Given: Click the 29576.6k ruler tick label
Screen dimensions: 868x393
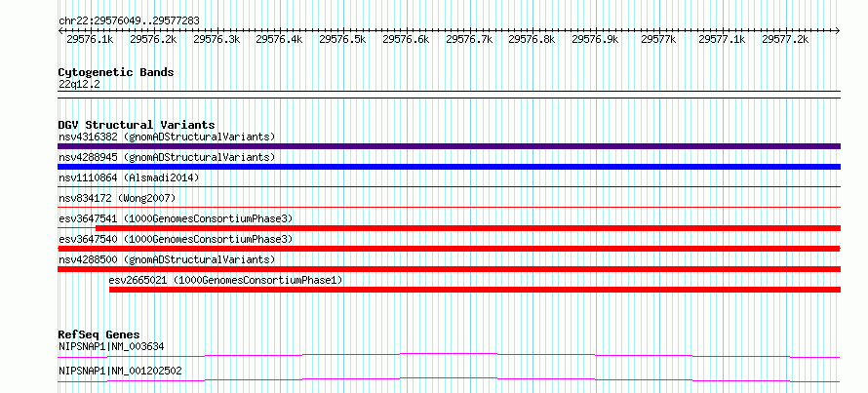Looking at the screenshot, I should (x=406, y=39).
